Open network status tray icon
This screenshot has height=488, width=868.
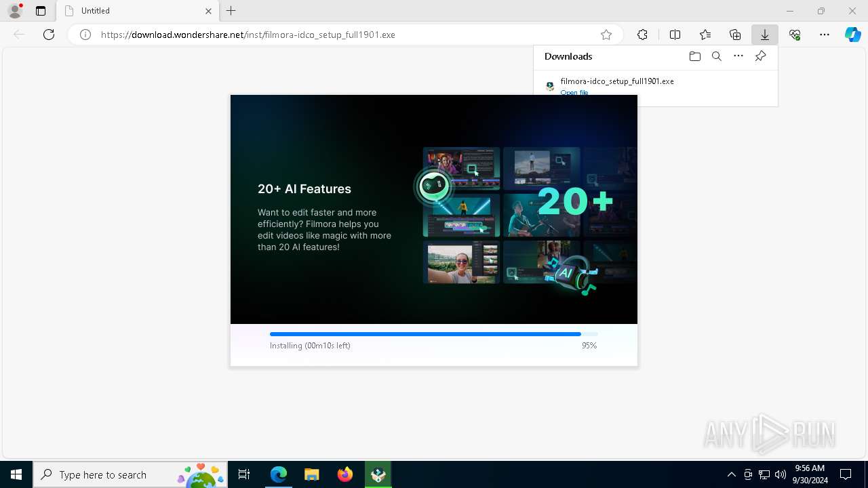(764, 474)
